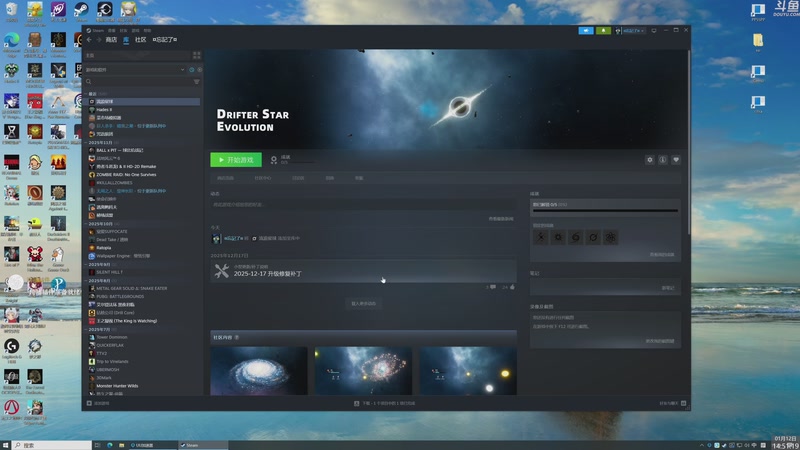Open the first locked achievement icon
This screenshot has width=800, height=450.
(540, 237)
